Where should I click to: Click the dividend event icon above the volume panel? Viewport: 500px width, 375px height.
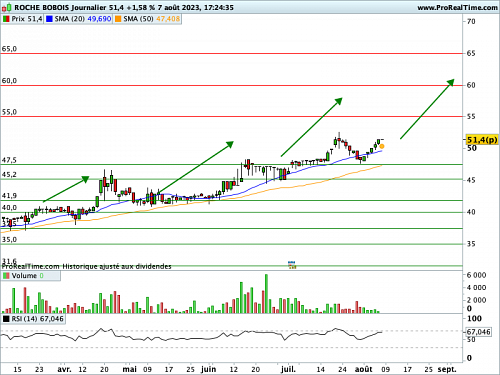(x=292, y=265)
